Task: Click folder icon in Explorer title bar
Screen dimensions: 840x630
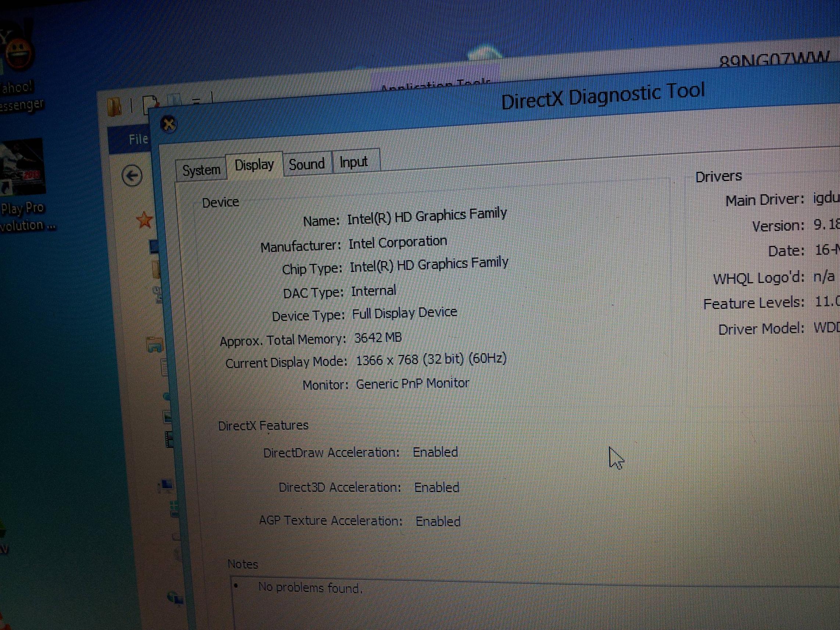Action: coord(114,106)
